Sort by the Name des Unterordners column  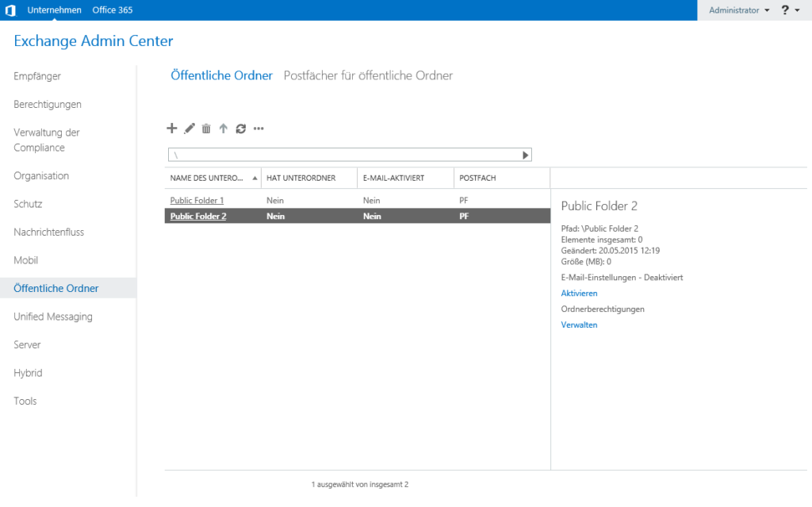212,178
